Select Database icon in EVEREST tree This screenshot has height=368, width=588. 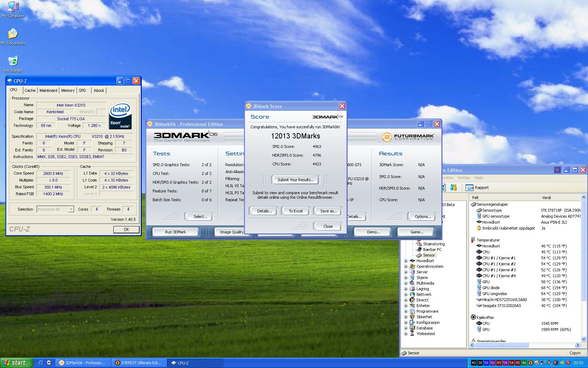412,328
